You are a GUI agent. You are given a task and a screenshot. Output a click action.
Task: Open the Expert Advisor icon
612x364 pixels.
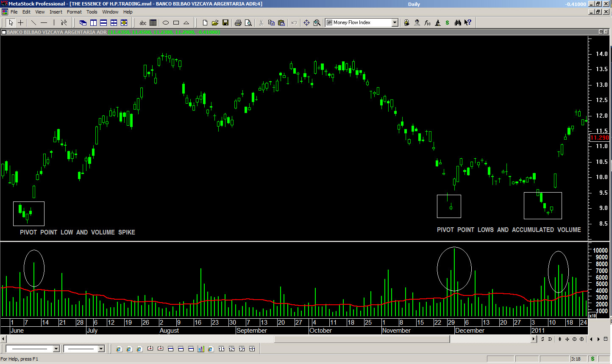pyautogui.click(x=417, y=23)
